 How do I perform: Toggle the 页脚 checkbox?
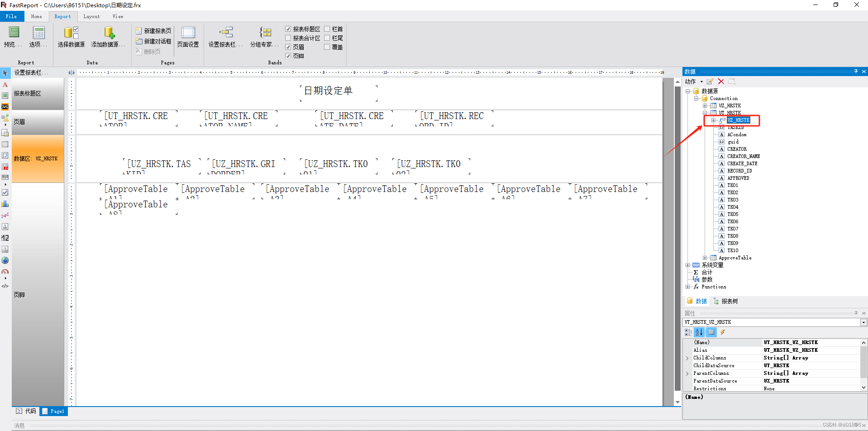coord(288,56)
